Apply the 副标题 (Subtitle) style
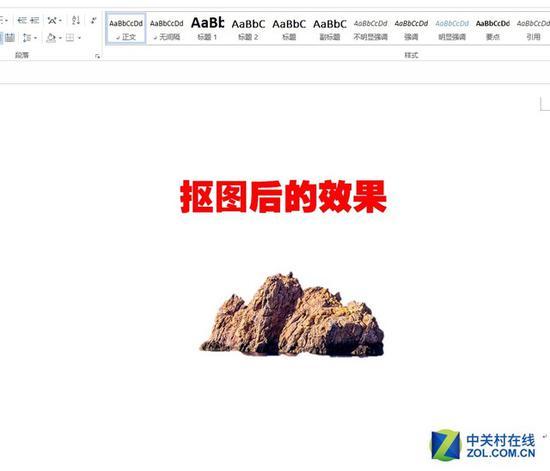 coord(329,29)
